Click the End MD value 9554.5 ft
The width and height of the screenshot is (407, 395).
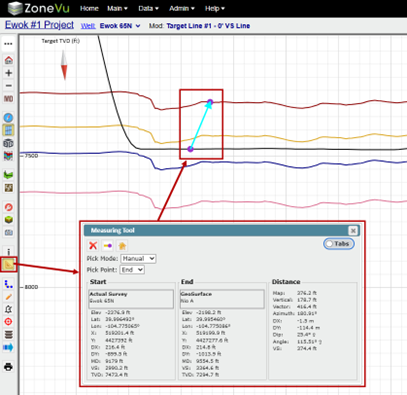click(x=208, y=361)
